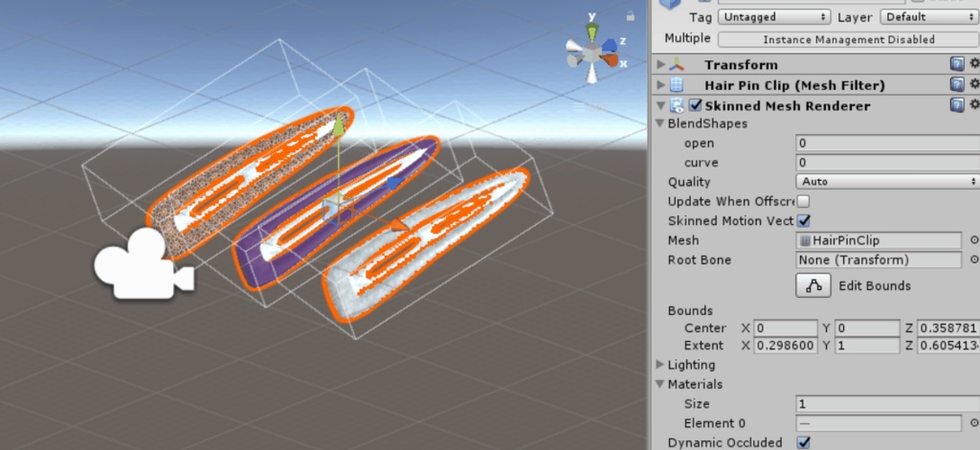Enable Update When Offscreen checkbox
The width and height of the screenshot is (980, 450).
pos(804,201)
